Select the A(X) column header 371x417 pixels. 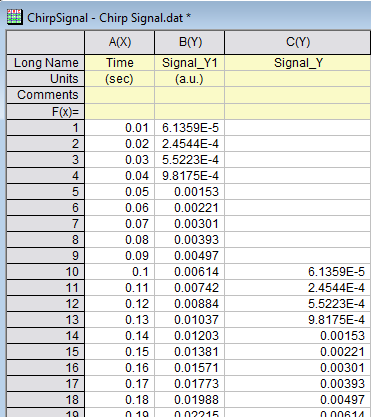tap(120, 42)
